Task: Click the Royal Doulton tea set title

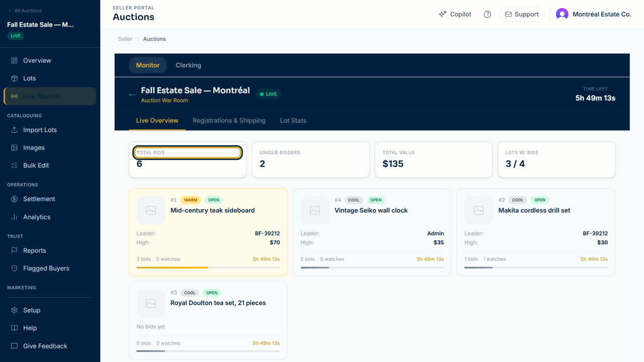Action: click(218, 303)
